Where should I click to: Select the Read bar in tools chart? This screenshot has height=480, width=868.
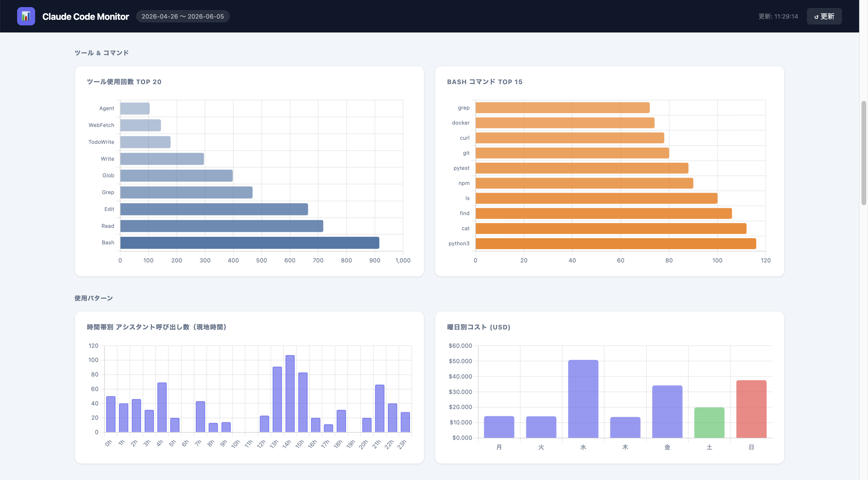pyautogui.click(x=222, y=226)
